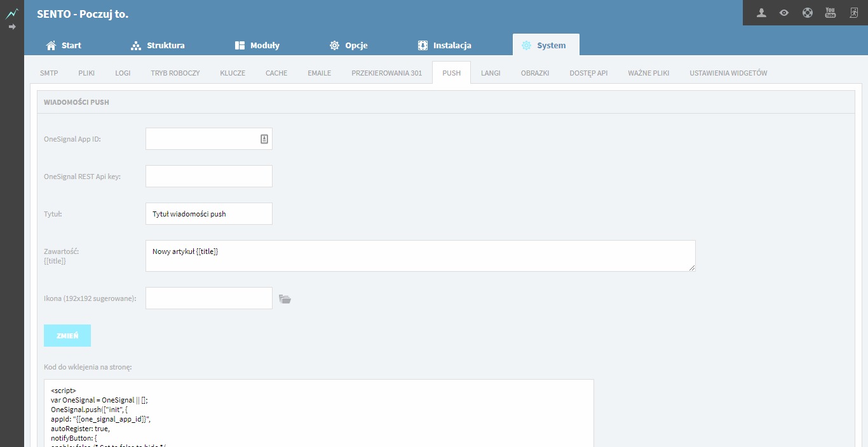Click the 'autoRegister: true,' code line
Image resolution: width=868 pixels, height=447 pixels.
(80, 429)
